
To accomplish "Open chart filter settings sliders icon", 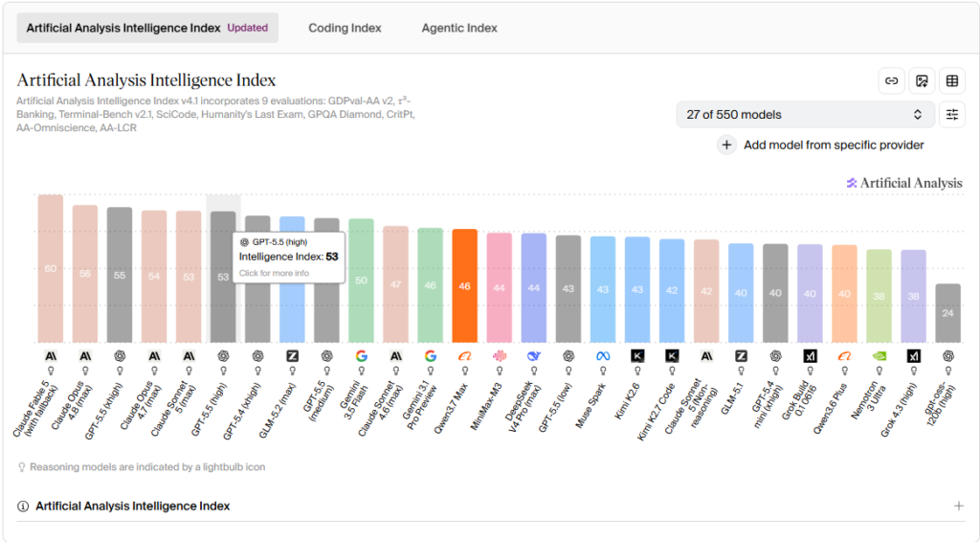I will pyautogui.click(x=952, y=114).
